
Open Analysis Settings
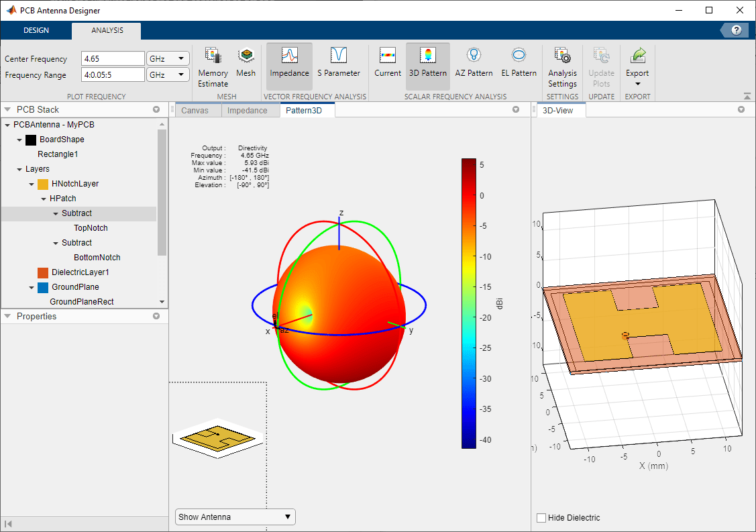pyautogui.click(x=562, y=67)
